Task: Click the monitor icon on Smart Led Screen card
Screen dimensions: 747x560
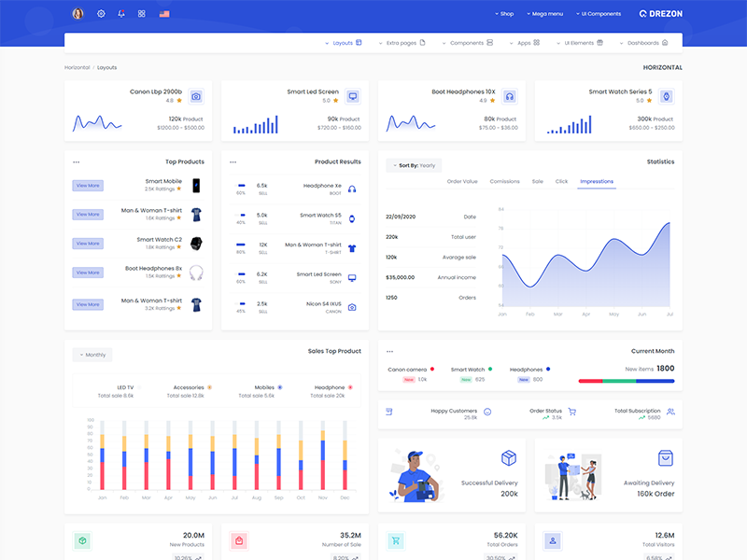Action: tap(353, 96)
